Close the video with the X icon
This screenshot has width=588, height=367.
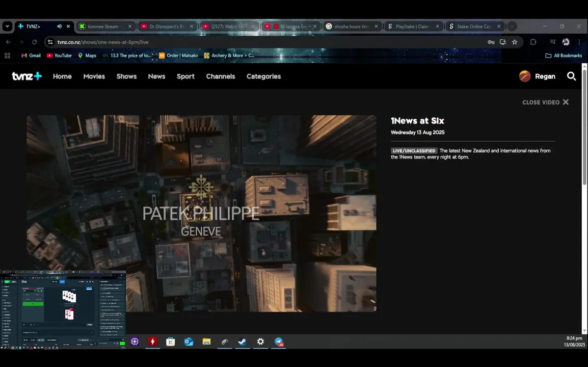coord(566,102)
